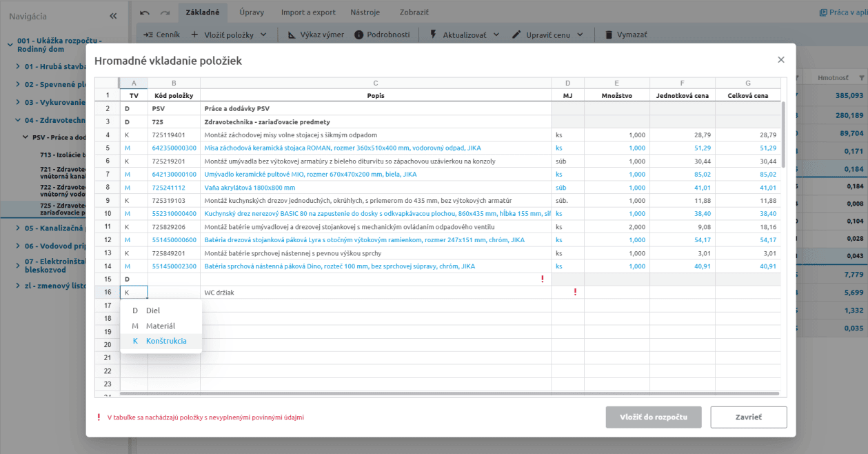Click the undo arrow icon
Viewport: 868px width, 454px height.
144,12
